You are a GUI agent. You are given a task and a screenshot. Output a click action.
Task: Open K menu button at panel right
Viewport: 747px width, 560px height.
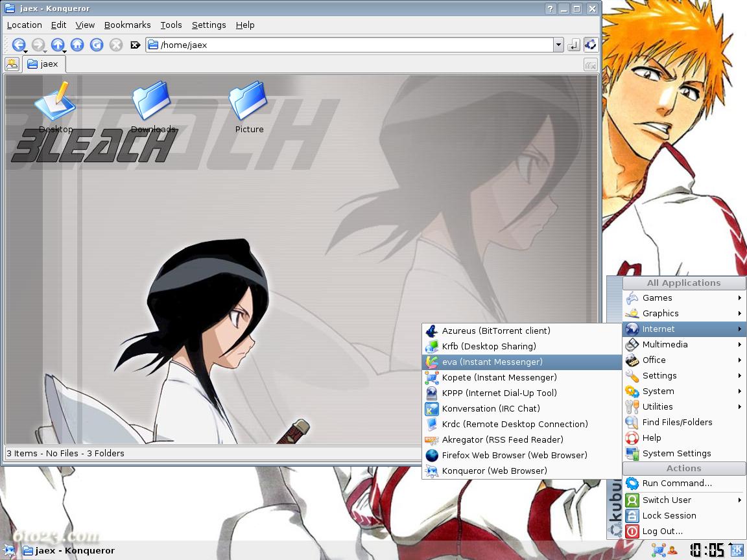pos(738,550)
